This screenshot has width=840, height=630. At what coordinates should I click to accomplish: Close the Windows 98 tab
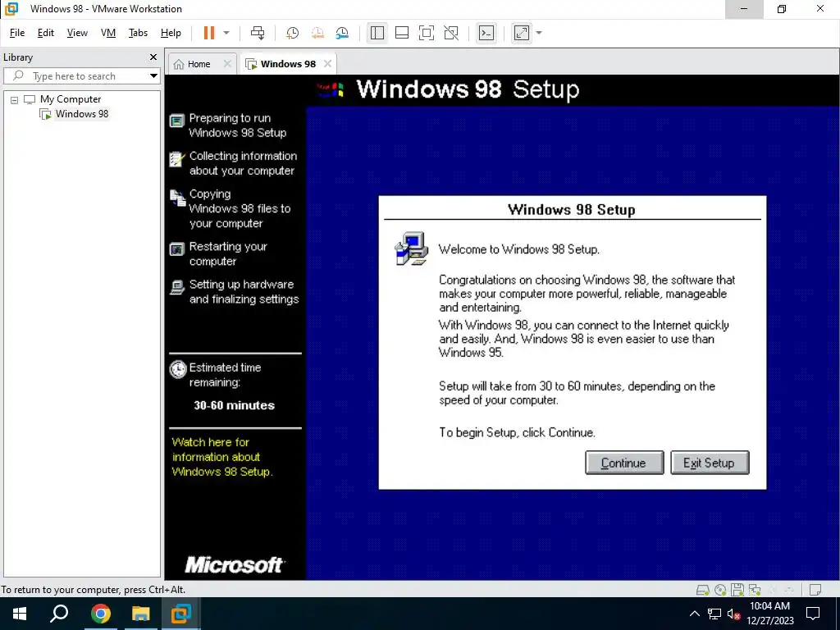pyautogui.click(x=327, y=64)
